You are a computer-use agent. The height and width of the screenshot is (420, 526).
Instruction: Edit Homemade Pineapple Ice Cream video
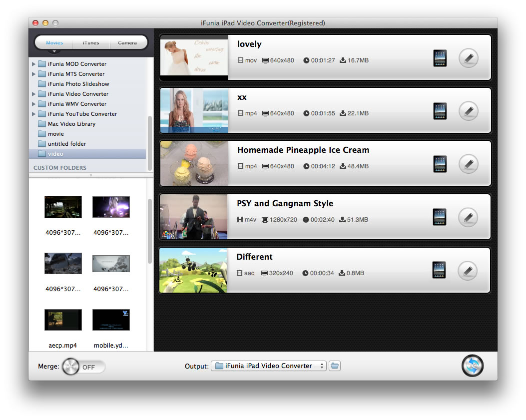pyautogui.click(x=468, y=164)
